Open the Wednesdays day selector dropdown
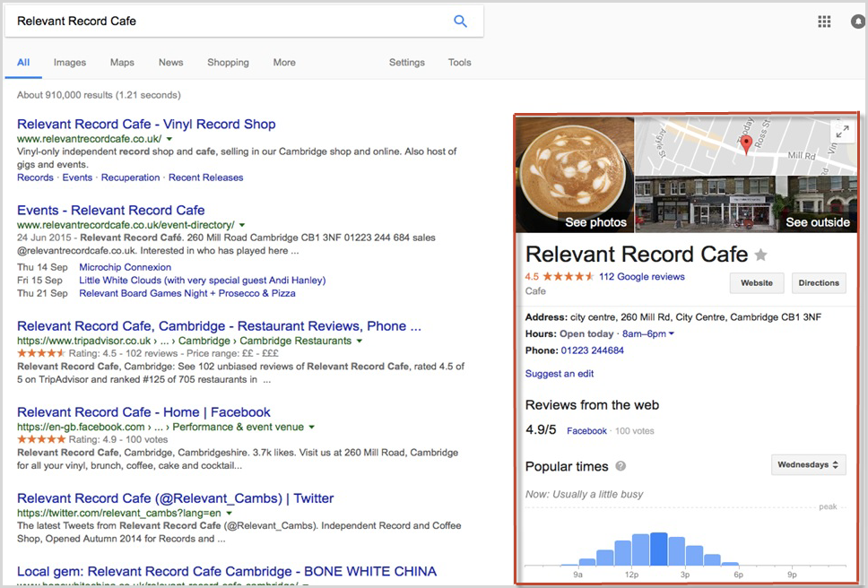The width and height of the screenshot is (868, 588). 809,464
